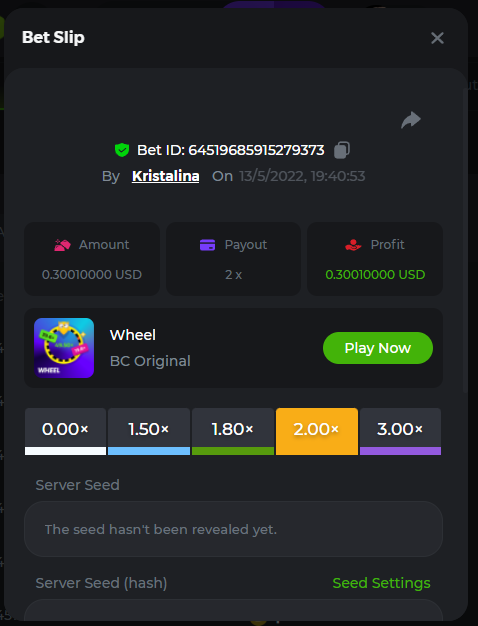Screen dimensions: 478x626
Task: Click the share arrow icon
Action: click(411, 120)
